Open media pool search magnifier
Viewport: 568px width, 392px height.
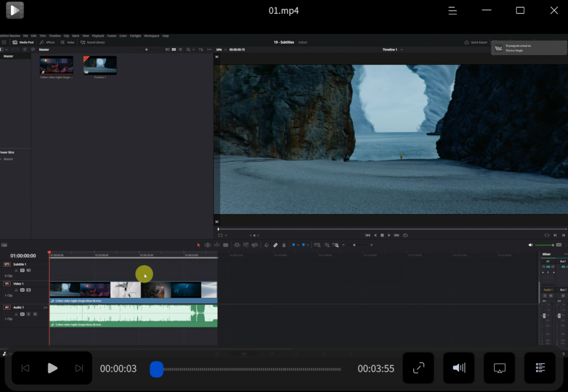click(188, 49)
